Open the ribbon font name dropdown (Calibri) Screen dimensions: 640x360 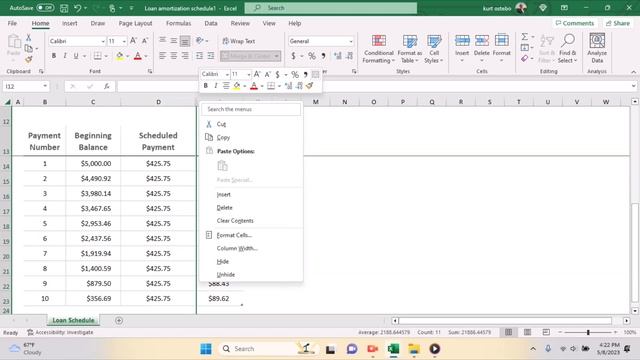[x=103, y=41]
